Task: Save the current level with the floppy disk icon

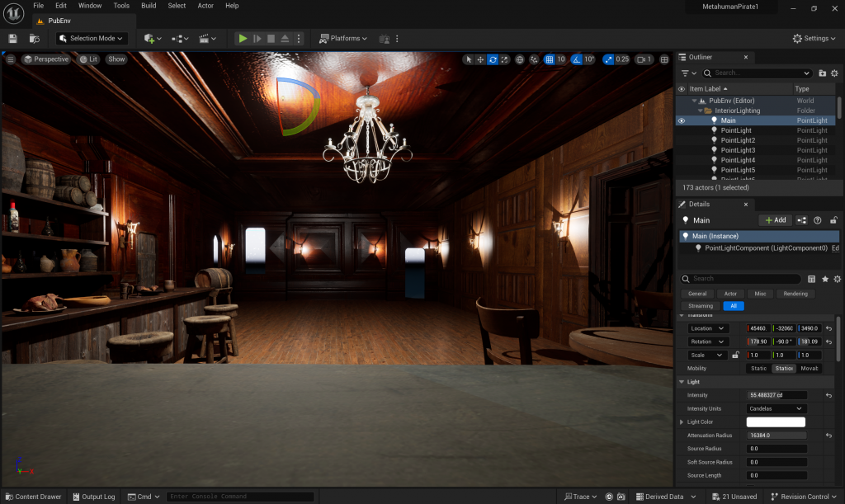Action: pos(13,38)
